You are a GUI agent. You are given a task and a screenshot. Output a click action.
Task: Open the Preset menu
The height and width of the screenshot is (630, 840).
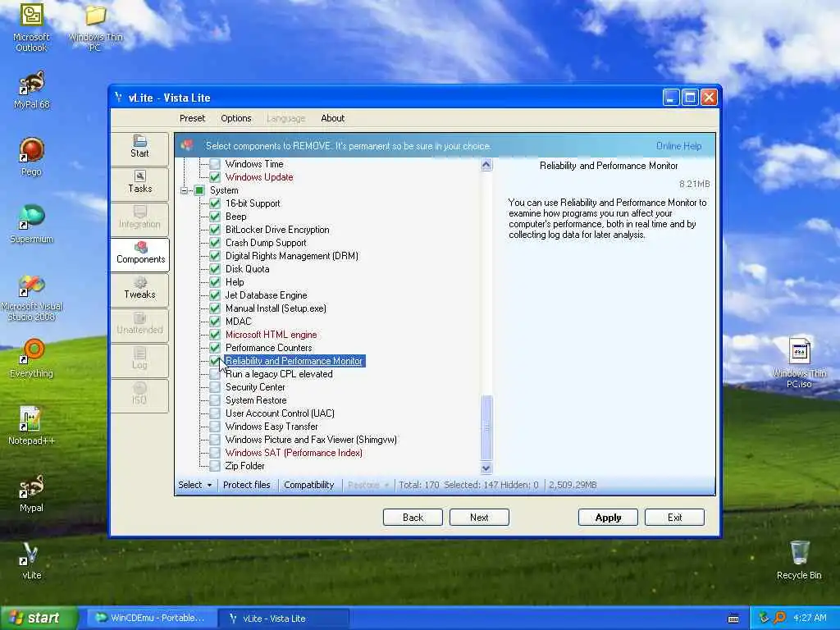click(x=192, y=118)
